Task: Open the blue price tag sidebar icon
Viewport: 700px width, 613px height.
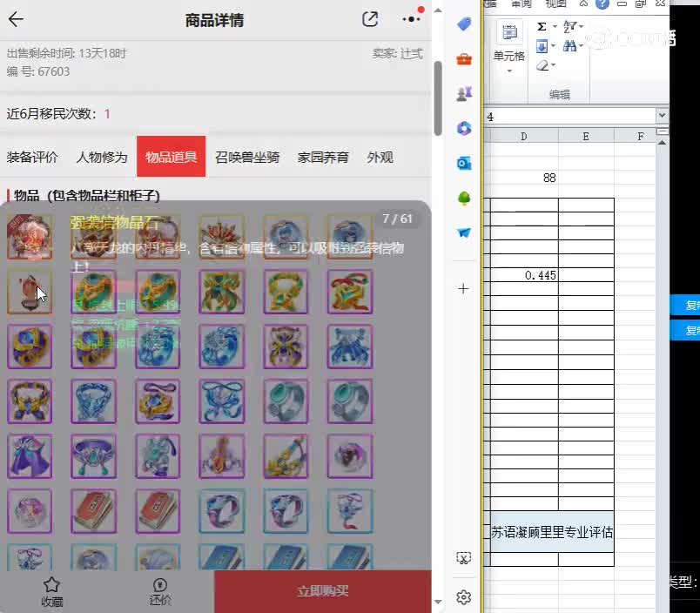Action: coord(464,24)
